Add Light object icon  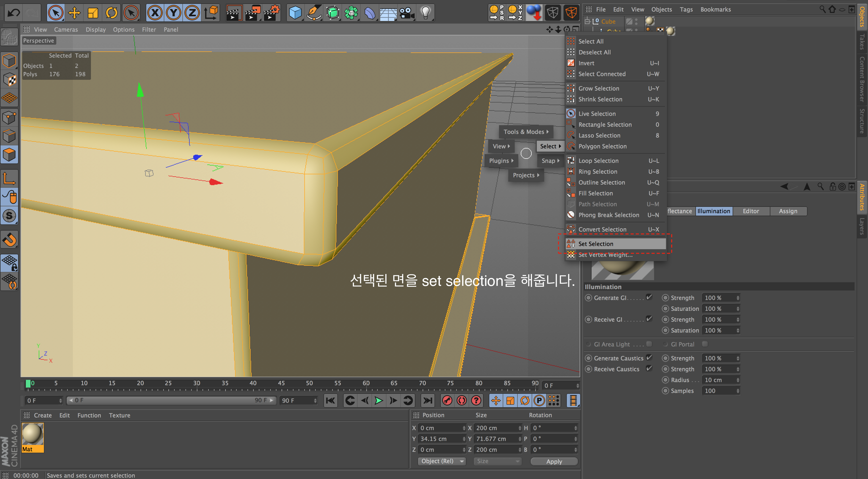[x=425, y=13]
